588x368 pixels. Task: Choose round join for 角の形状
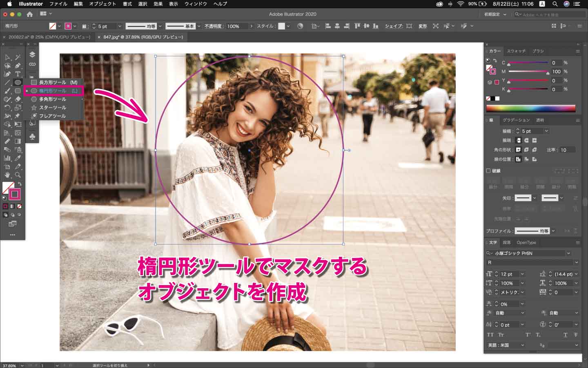pos(526,150)
